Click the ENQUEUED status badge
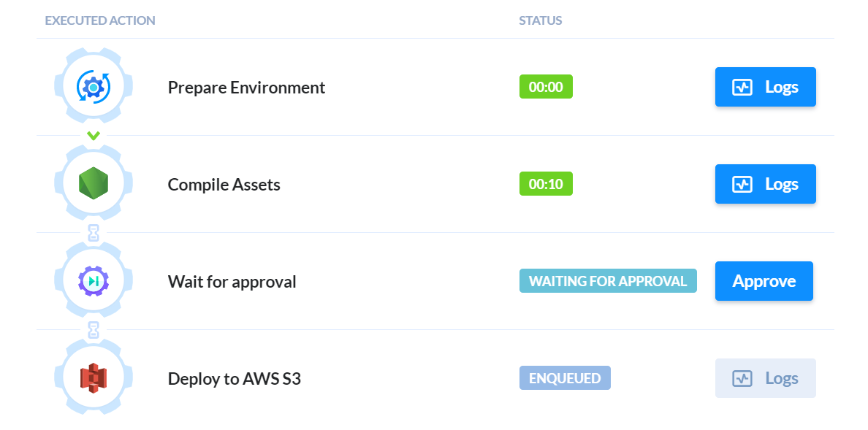Image resolution: width=868 pixels, height=430 pixels. 565,378
